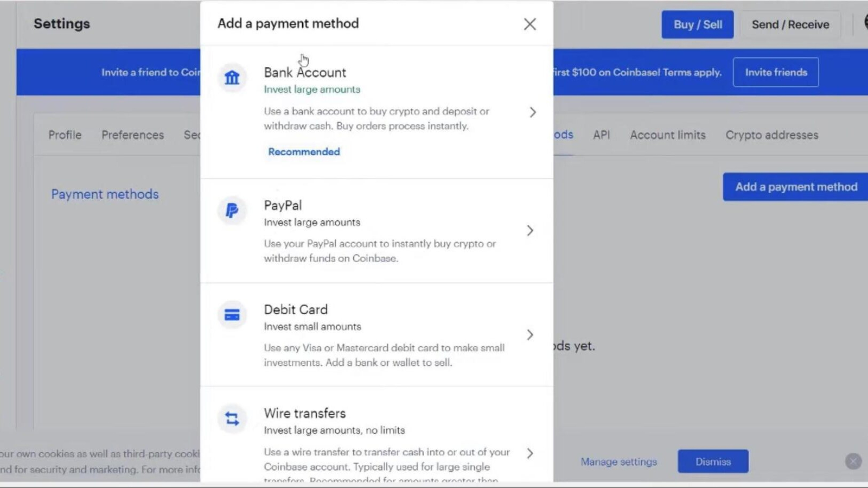
Task: Click the Bank Account building icon
Action: (232, 78)
